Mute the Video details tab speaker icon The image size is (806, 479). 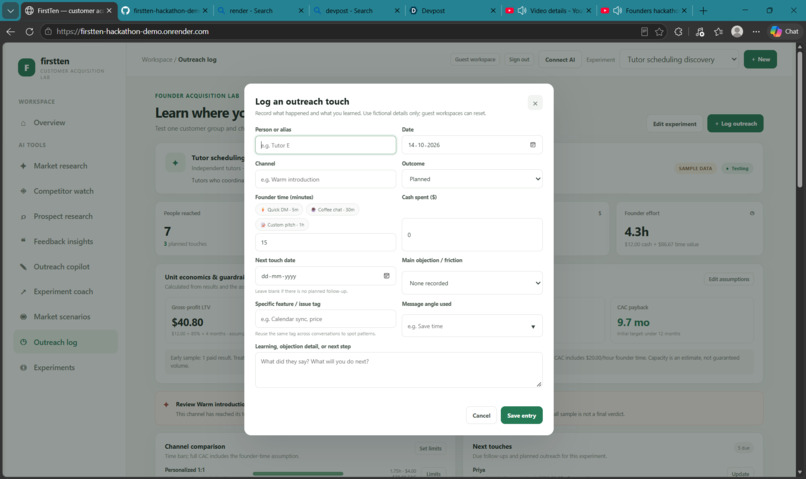(522, 10)
